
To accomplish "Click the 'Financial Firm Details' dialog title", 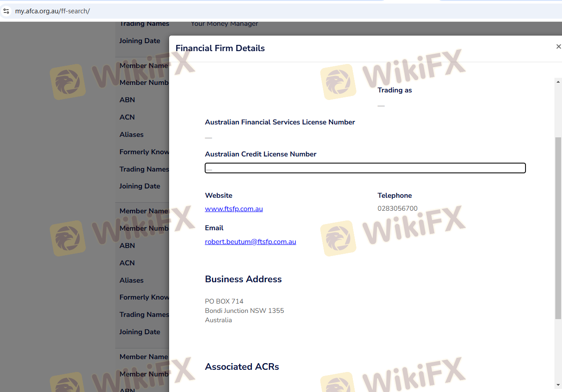I will tap(220, 48).
